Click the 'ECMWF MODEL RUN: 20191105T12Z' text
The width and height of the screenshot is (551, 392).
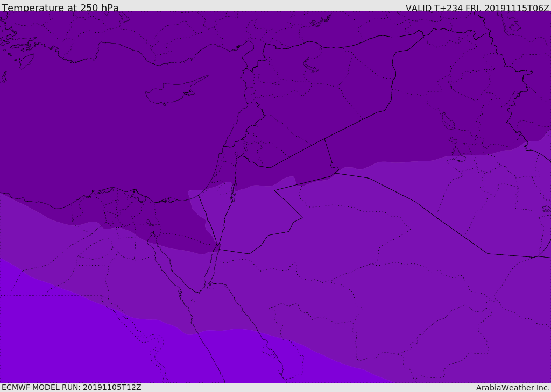click(x=72, y=387)
